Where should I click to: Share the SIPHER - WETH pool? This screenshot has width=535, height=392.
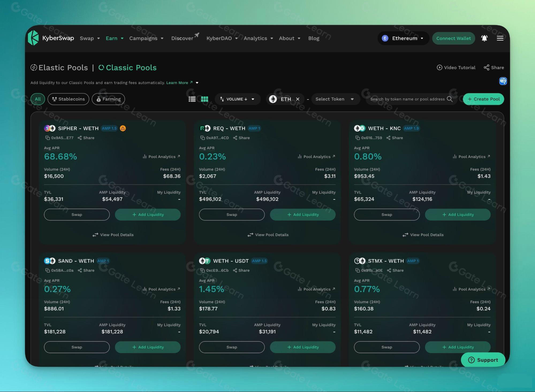coord(86,138)
